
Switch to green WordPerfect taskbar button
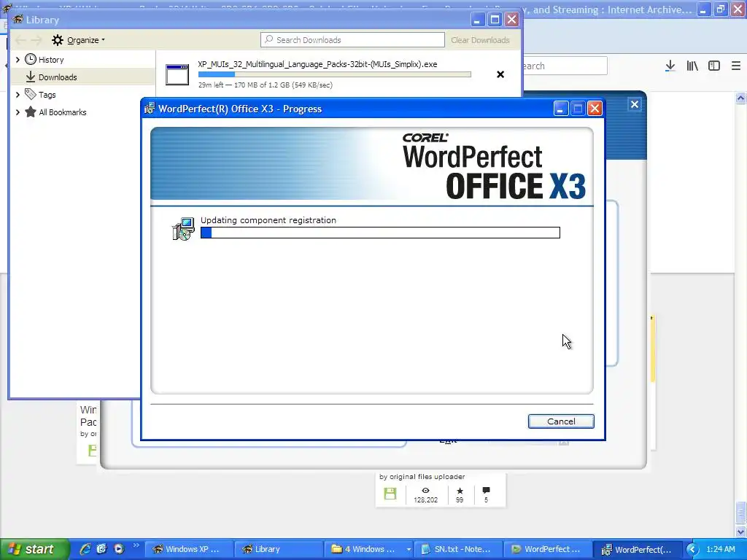(x=549, y=549)
